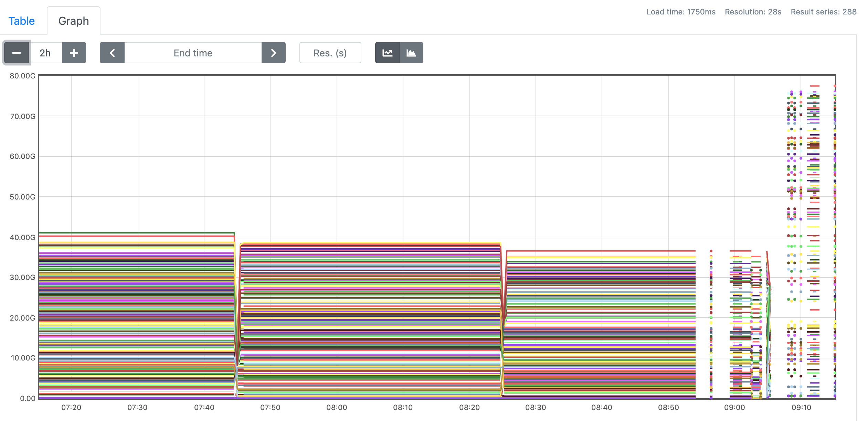This screenshot has height=421, width=868.
Task: Move end time backward with left chevron
Action: tap(112, 53)
